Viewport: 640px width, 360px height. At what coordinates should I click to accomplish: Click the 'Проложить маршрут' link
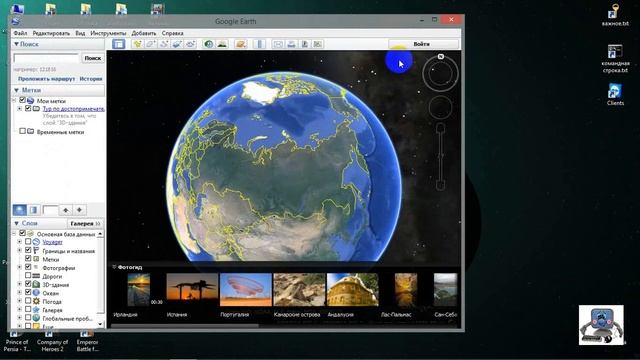pyautogui.click(x=47, y=78)
